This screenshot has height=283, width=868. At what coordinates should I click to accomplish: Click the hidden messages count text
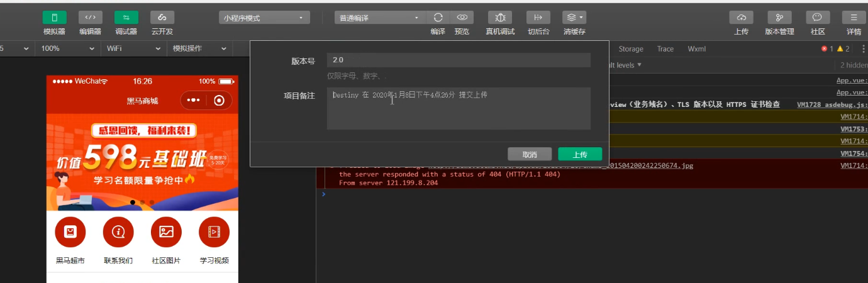pos(854,65)
